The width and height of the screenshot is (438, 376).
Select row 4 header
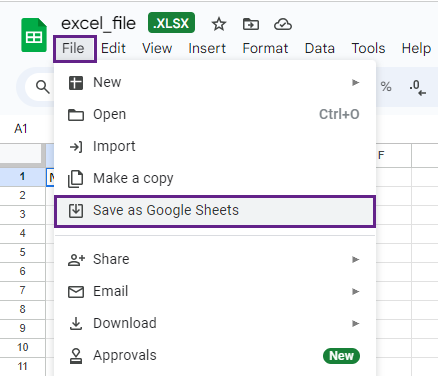[22, 233]
